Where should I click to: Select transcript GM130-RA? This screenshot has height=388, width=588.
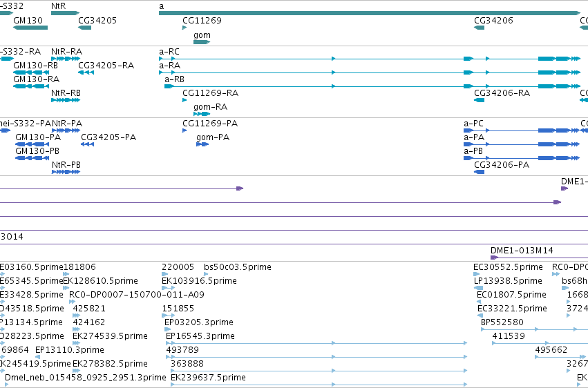(31, 86)
